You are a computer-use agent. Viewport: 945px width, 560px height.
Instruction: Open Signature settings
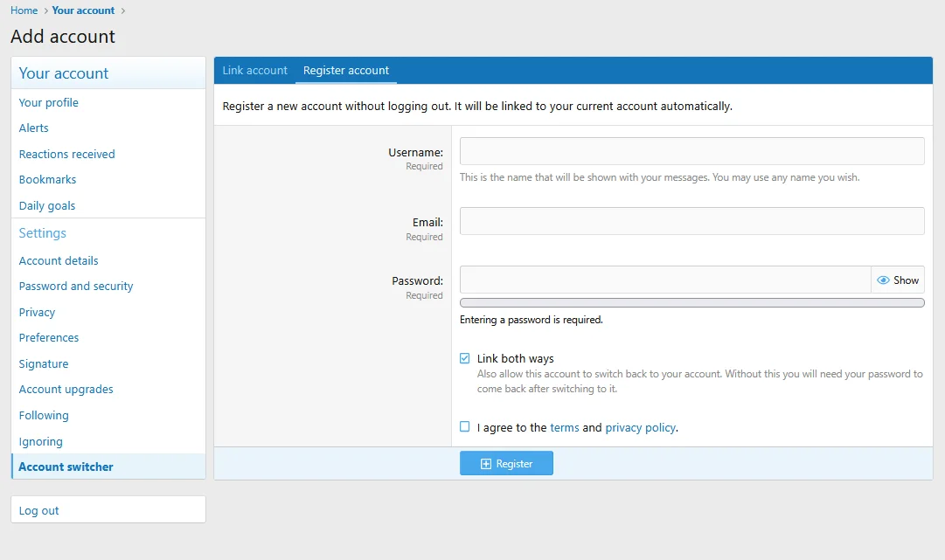pyautogui.click(x=108, y=363)
